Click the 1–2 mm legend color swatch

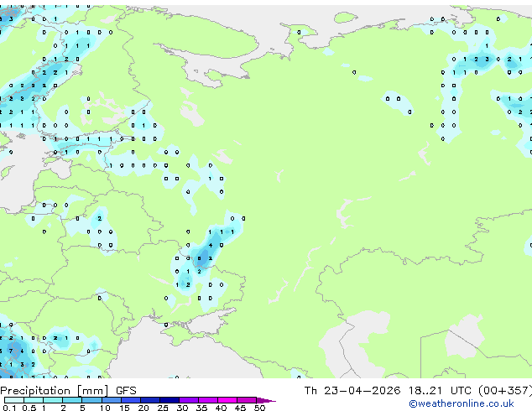[53, 400]
